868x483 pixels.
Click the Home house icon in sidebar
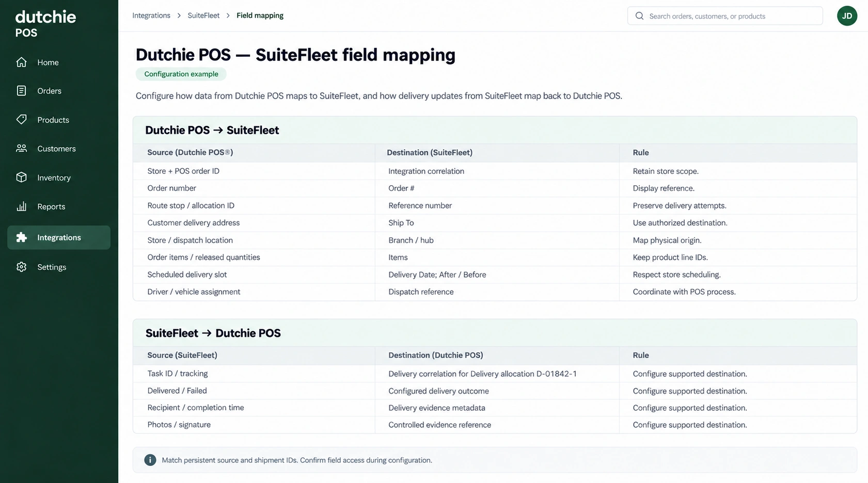point(21,62)
